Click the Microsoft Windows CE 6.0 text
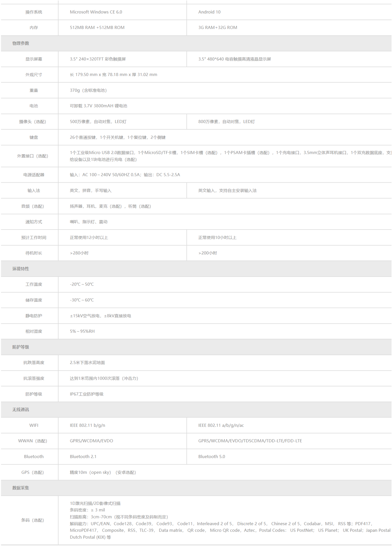392x546 pixels. [96, 12]
